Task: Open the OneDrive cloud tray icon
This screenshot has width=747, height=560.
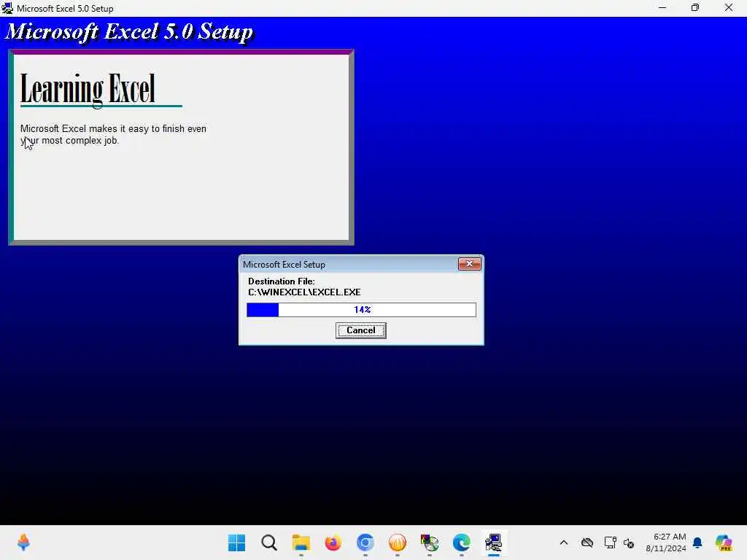Action: (587, 542)
